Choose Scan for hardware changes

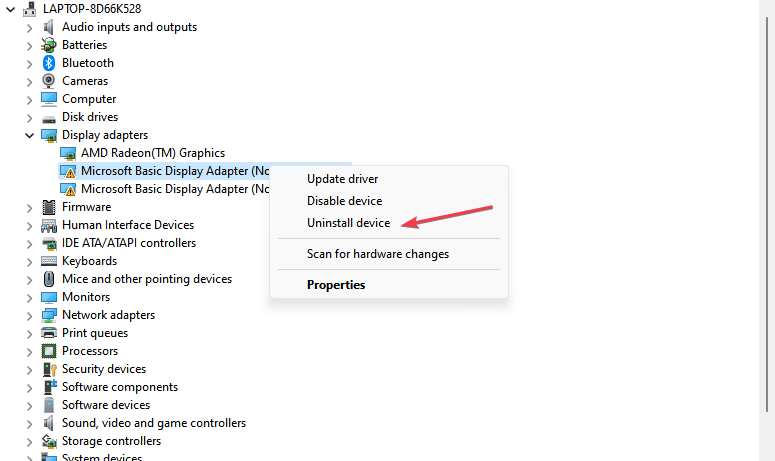[x=378, y=254]
